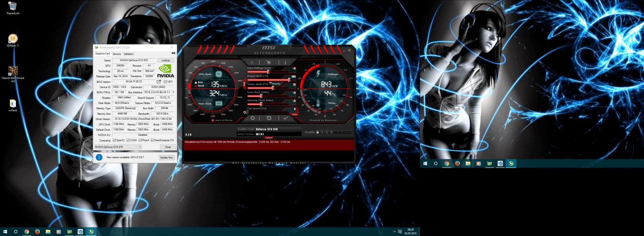
Task: Open the Papierkorb desktop icon
Action: [x=13, y=7]
